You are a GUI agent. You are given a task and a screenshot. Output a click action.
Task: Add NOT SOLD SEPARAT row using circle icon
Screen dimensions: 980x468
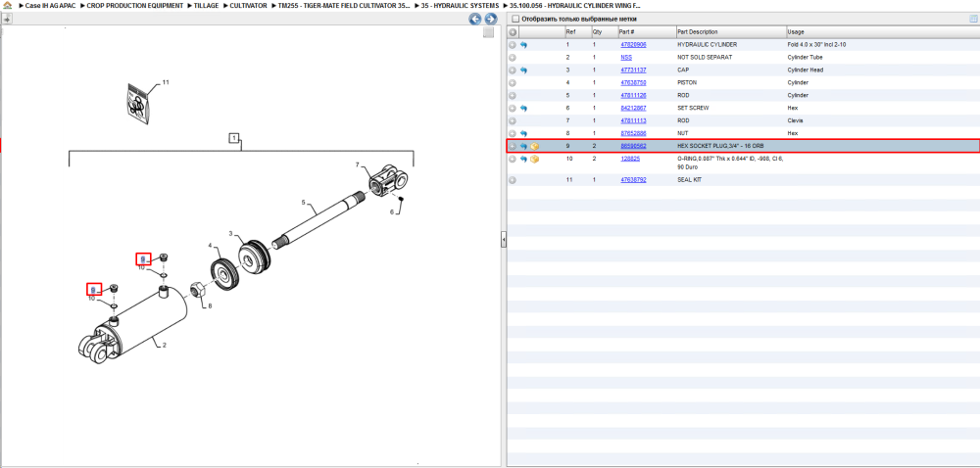click(x=513, y=58)
